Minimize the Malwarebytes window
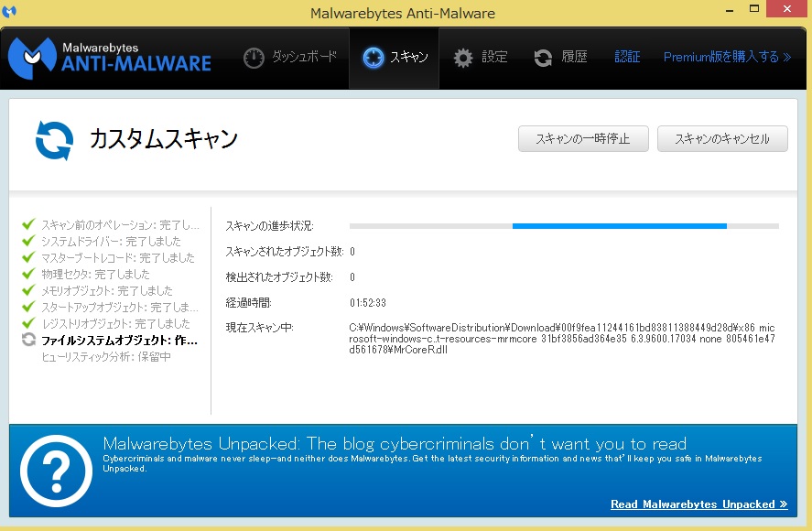 (730, 9)
